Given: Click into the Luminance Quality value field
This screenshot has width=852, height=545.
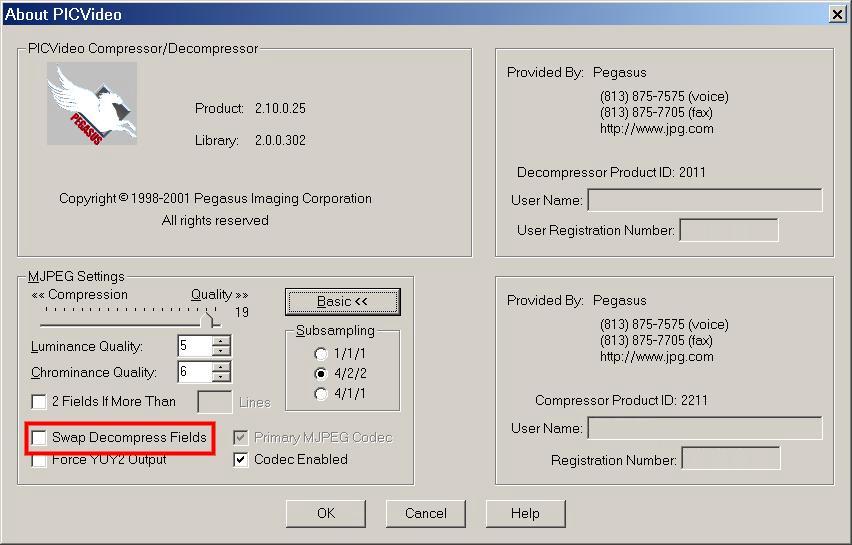Looking at the screenshot, I should pyautogui.click(x=195, y=346).
